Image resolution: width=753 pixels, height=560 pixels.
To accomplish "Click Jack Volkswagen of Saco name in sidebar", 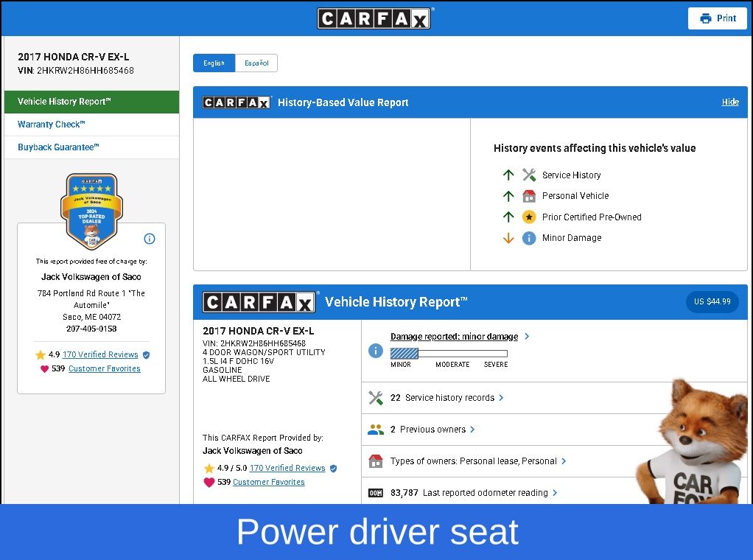I will (x=91, y=277).
